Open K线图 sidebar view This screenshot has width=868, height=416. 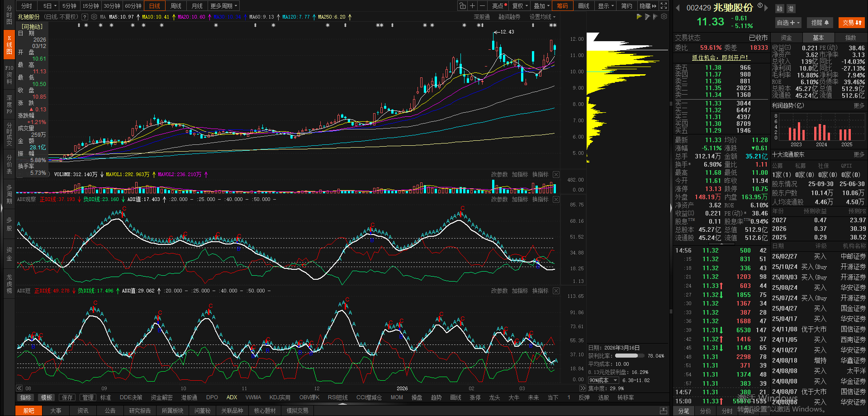tap(9, 45)
